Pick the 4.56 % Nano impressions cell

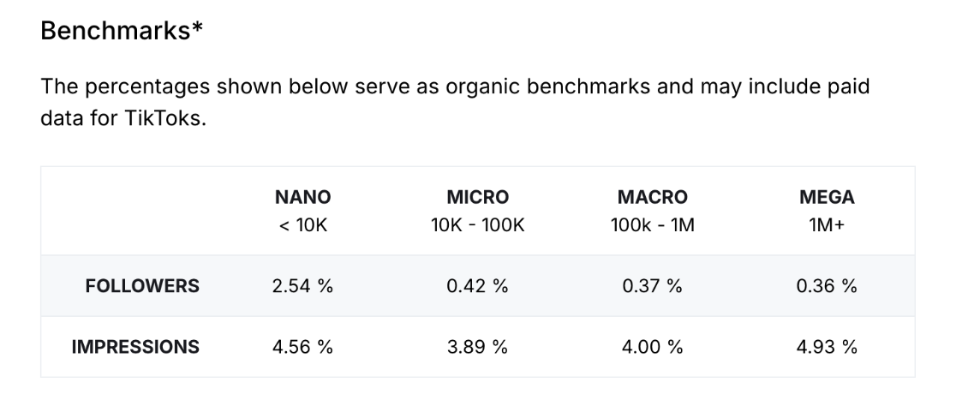pyautogui.click(x=302, y=347)
